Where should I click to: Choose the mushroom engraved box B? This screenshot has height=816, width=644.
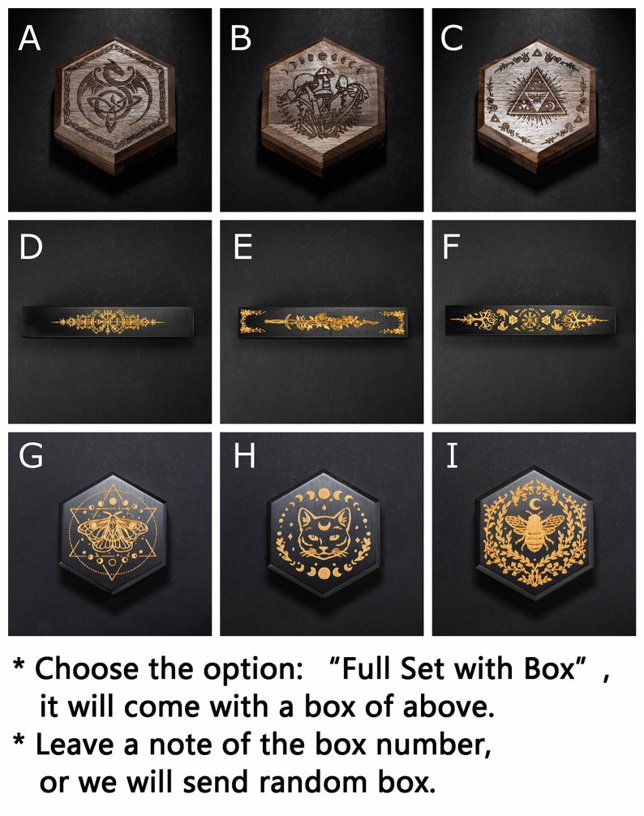tap(323, 104)
